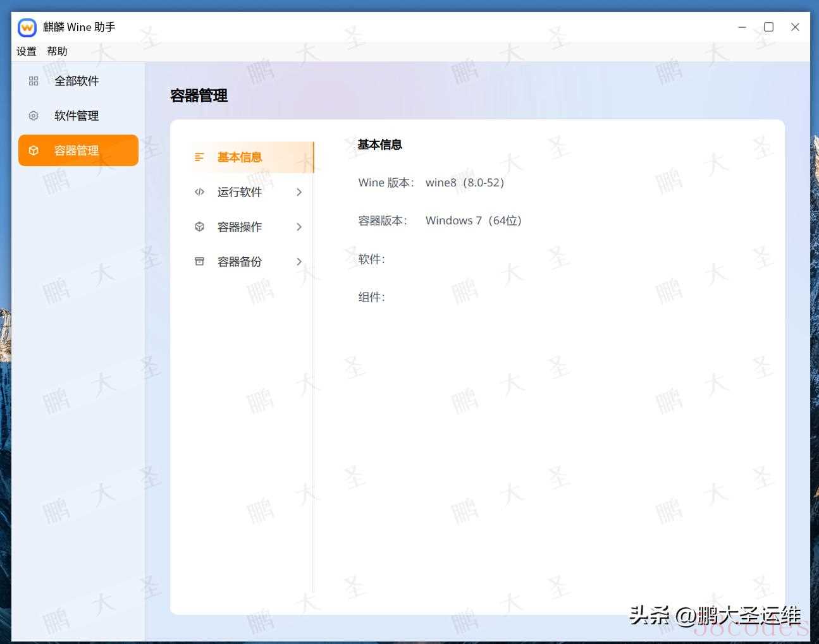This screenshot has height=644, width=819.
Task: Click the list icon beside 基本信息
Action: (x=199, y=157)
